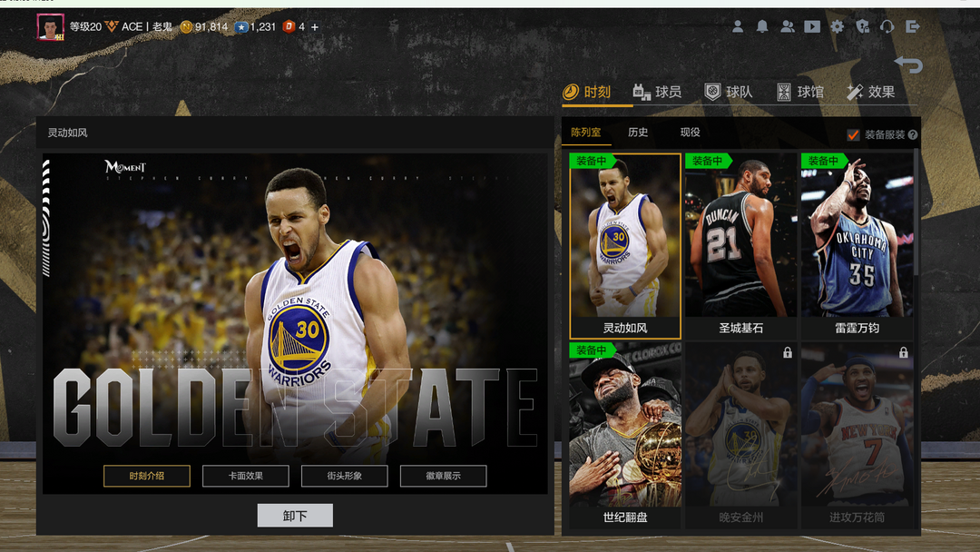Open settings via the gear icon
The height and width of the screenshot is (552, 980).
pos(838,26)
